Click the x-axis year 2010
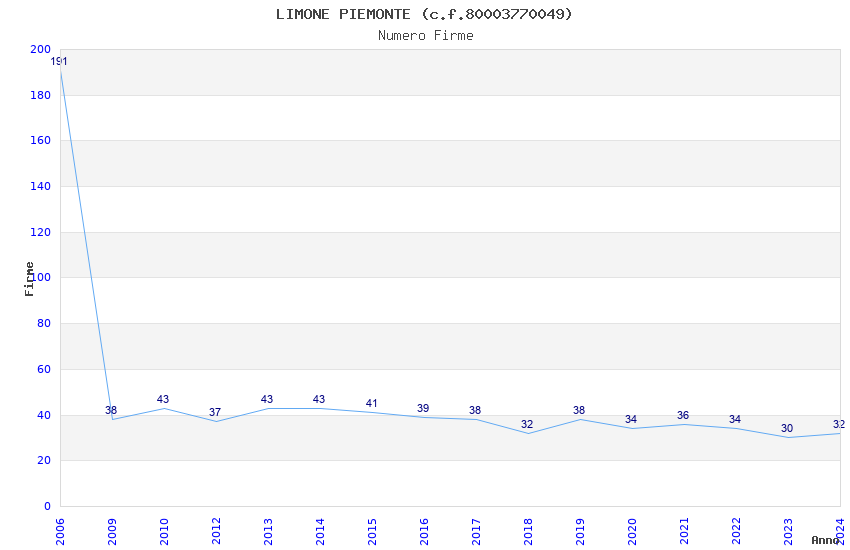 pyautogui.click(x=164, y=532)
